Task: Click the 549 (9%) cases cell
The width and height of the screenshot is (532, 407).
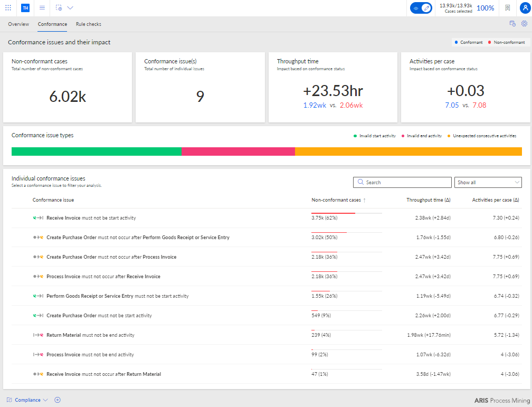Action: pyautogui.click(x=321, y=315)
